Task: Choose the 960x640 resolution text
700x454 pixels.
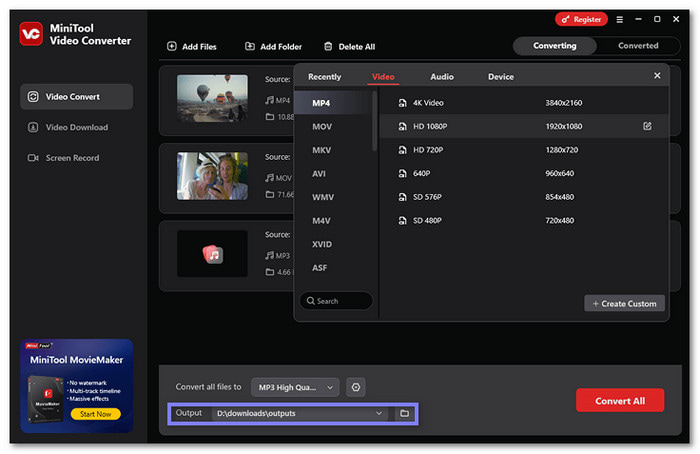Action: 559,173
